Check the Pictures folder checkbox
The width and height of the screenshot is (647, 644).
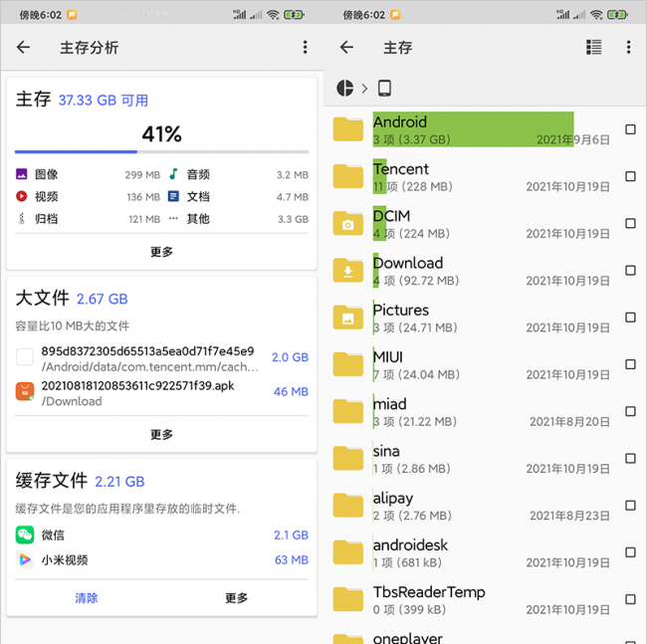coord(630,318)
